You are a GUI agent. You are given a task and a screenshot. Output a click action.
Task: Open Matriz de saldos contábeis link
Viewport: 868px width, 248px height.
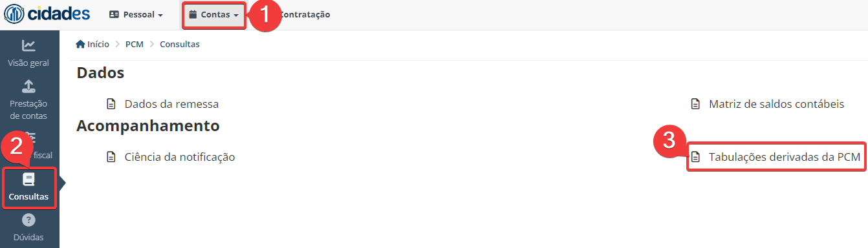click(776, 104)
